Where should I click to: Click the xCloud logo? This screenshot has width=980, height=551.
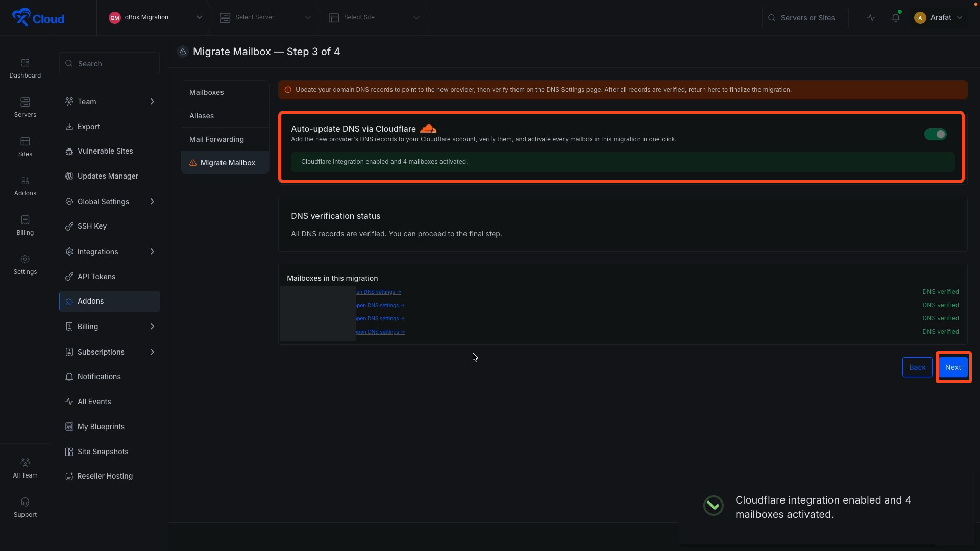coord(38,17)
